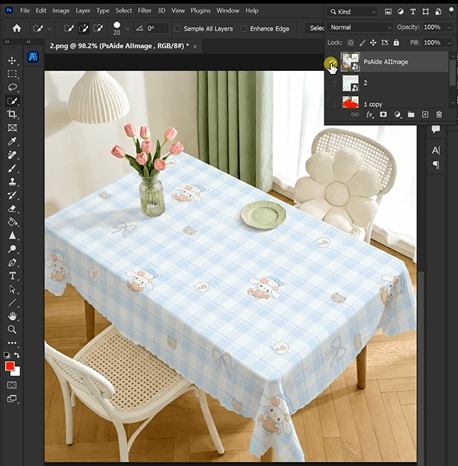Select the Sharpen tool
Screen dimensions: 458x466
point(12,235)
